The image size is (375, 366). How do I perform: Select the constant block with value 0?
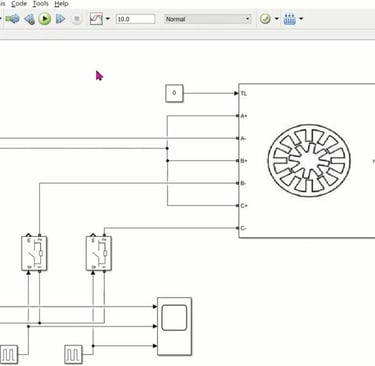[x=174, y=93]
